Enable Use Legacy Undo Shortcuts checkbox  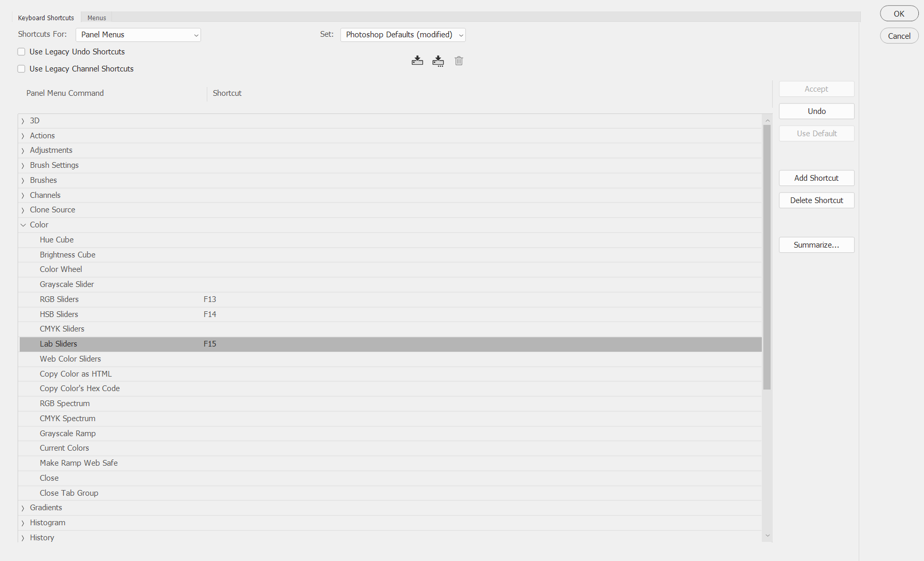tap(21, 52)
